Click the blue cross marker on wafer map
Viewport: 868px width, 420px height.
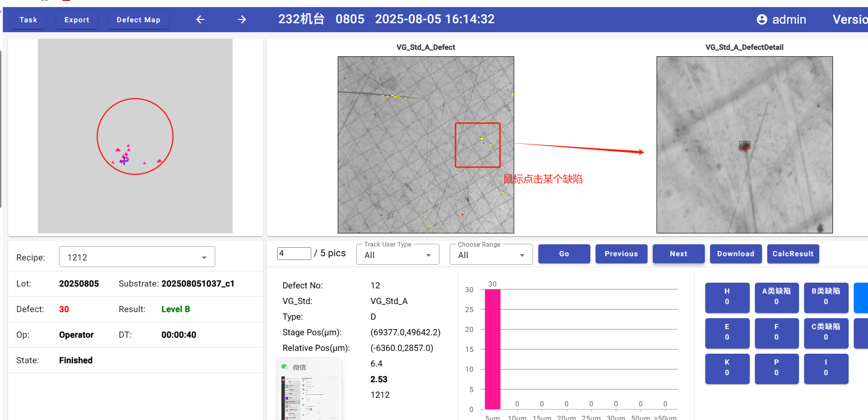(x=124, y=161)
